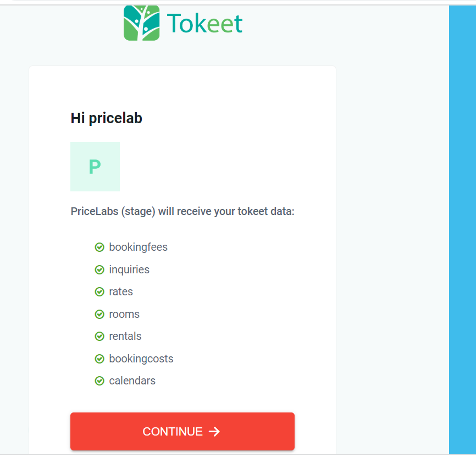Click the check icon beside rates
The height and width of the screenshot is (457, 476).
pos(99,292)
